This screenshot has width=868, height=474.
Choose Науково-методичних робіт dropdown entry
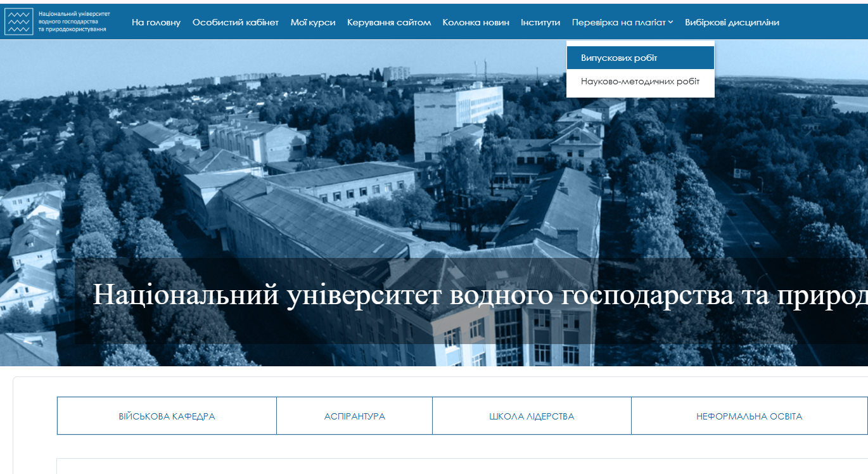coord(640,82)
